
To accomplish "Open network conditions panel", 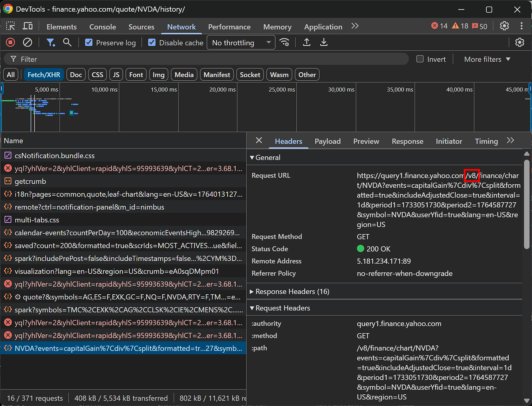I will pyautogui.click(x=285, y=42).
